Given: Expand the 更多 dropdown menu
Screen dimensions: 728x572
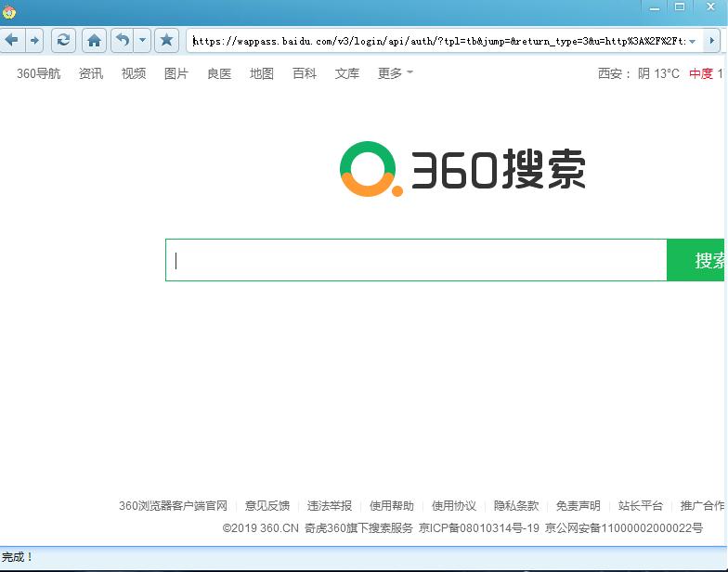Looking at the screenshot, I should (396, 73).
